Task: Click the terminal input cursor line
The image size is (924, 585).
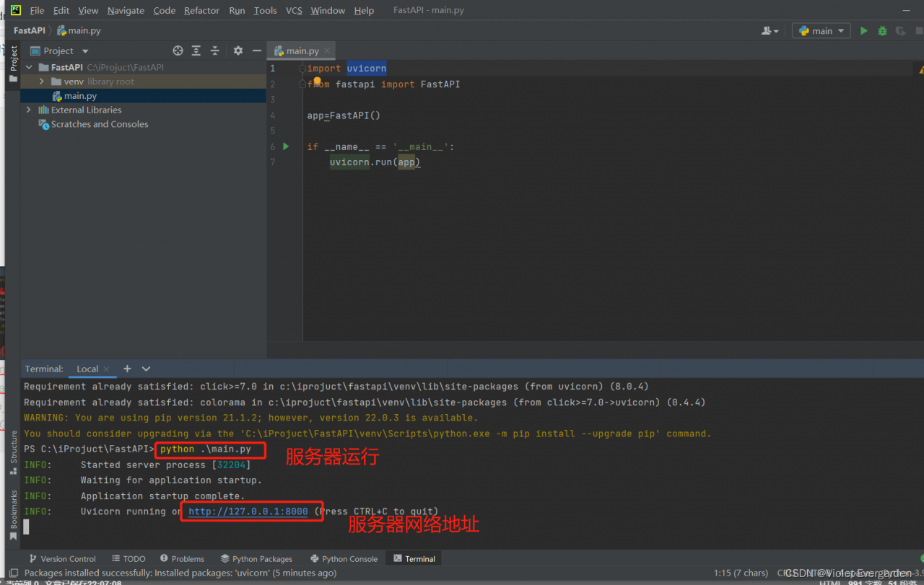Action: [26, 527]
